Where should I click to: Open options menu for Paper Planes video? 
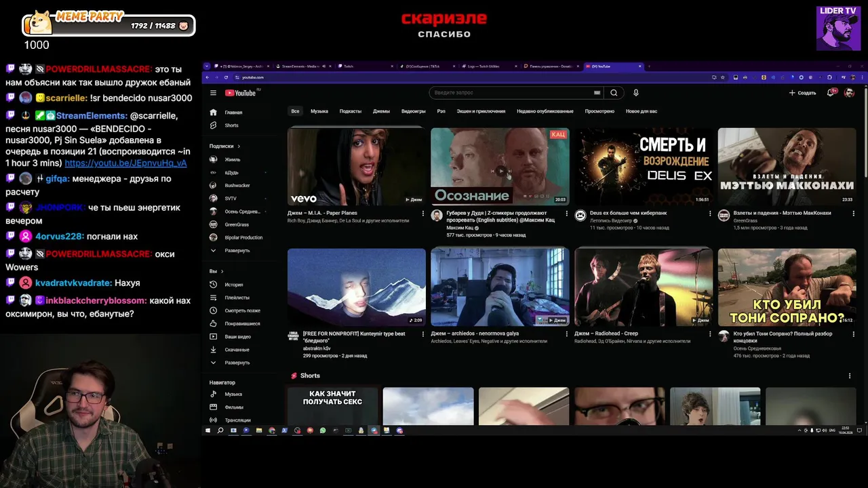coord(423,213)
